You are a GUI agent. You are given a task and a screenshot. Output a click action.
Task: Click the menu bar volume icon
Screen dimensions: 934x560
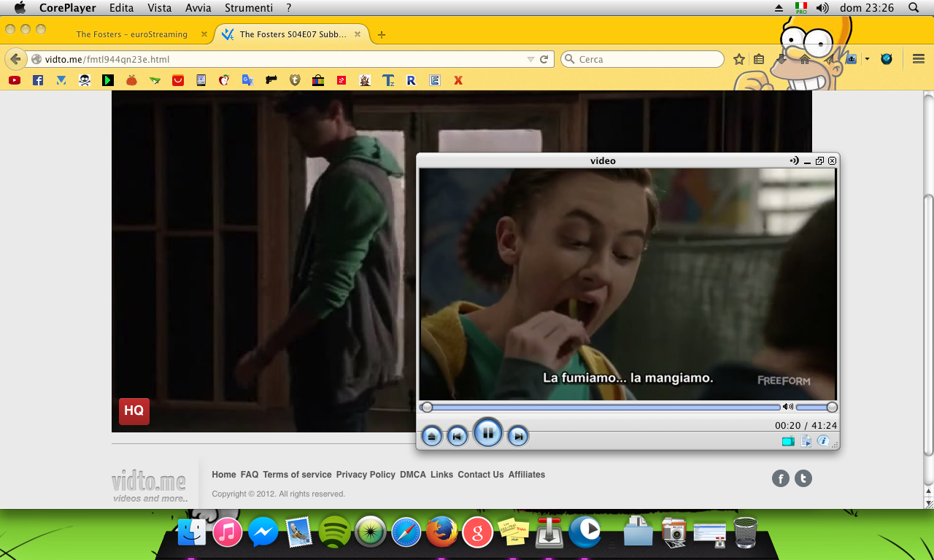tap(822, 8)
